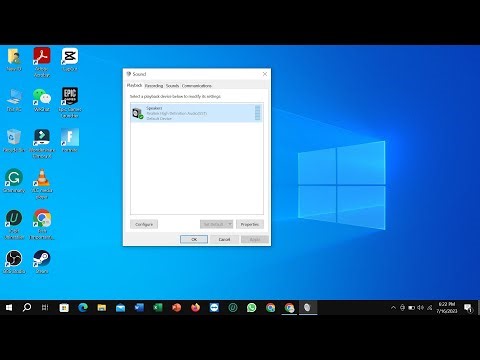
Task: Click the Apply button
Action: (255, 239)
